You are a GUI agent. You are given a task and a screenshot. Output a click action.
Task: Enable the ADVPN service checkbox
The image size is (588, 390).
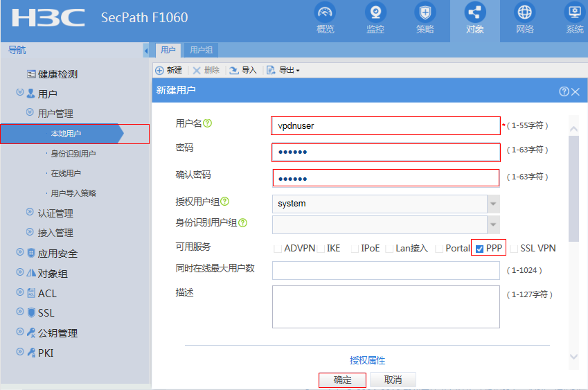point(278,249)
